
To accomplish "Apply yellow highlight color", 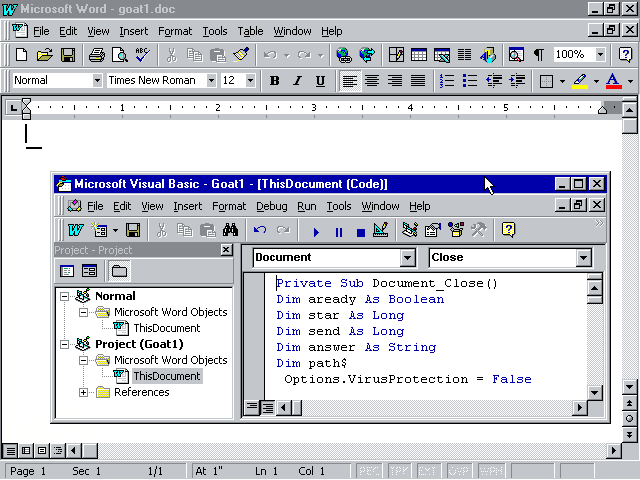I will click(580, 81).
